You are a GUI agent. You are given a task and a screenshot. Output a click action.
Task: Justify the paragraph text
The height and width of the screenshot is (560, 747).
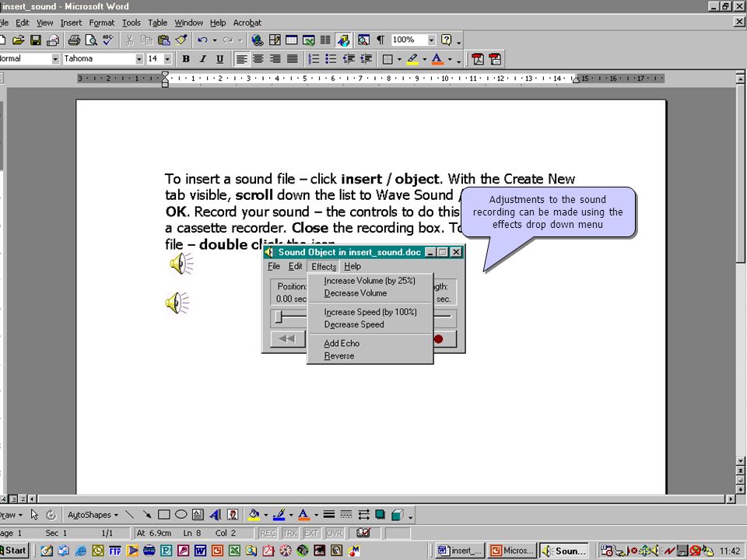pos(293,59)
